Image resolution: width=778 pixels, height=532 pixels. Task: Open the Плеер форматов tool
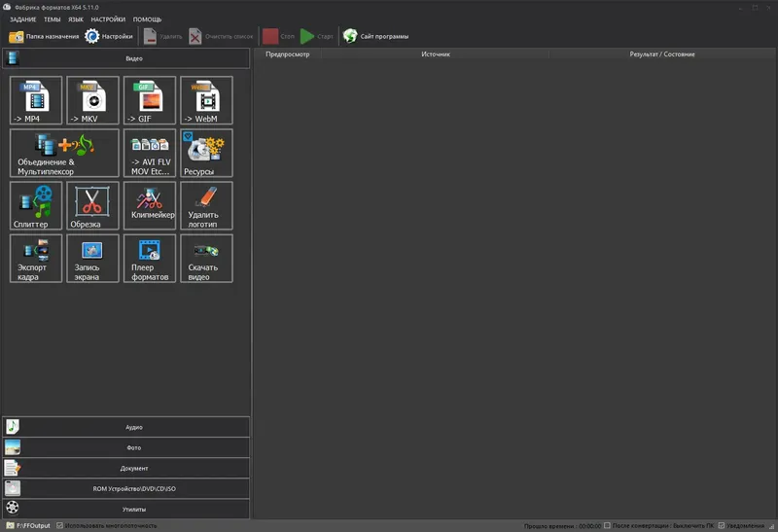[150, 259]
